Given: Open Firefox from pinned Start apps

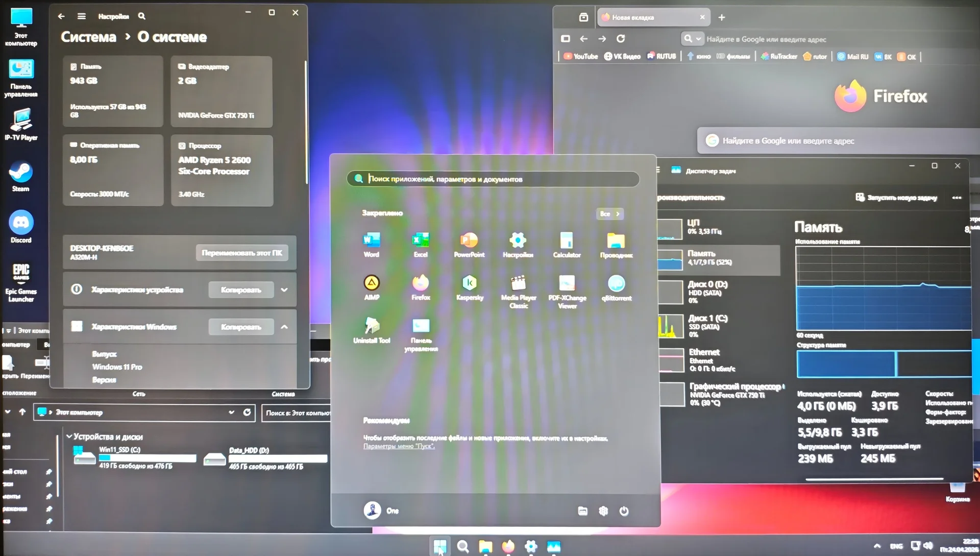Looking at the screenshot, I should click(421, 287).
